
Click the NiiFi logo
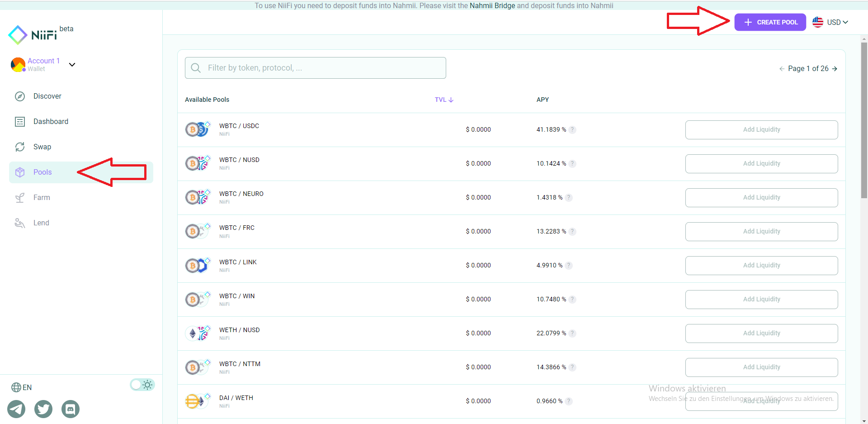point(33,35)
